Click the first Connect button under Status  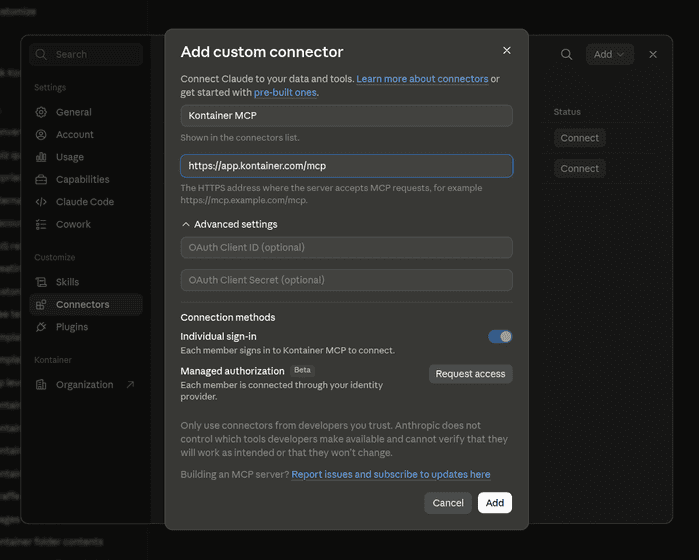(x=580, y=138)
